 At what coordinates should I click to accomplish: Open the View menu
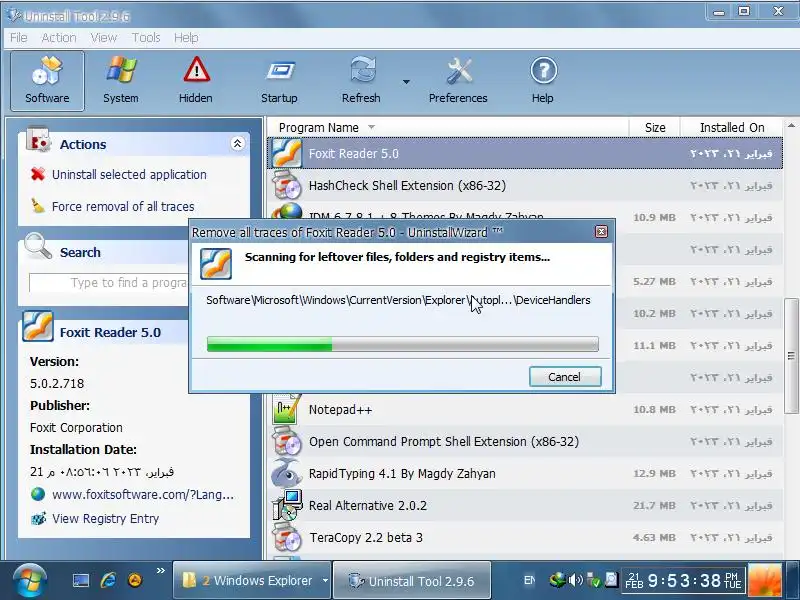pos(104,38)
